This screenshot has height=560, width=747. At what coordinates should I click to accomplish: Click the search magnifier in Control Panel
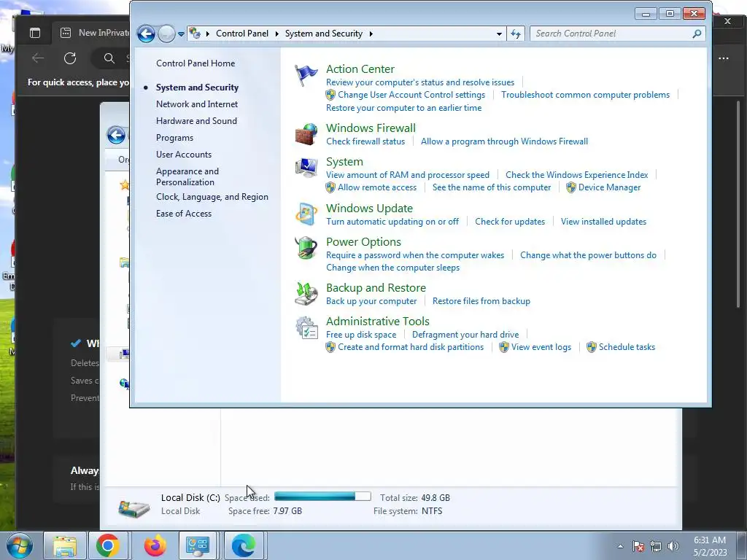697,34
